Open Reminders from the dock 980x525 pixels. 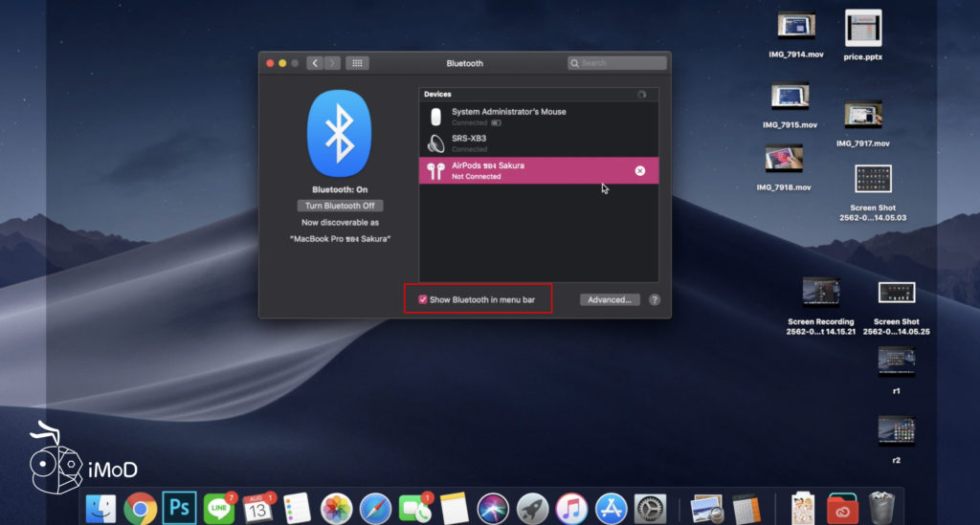pos(297,509)
